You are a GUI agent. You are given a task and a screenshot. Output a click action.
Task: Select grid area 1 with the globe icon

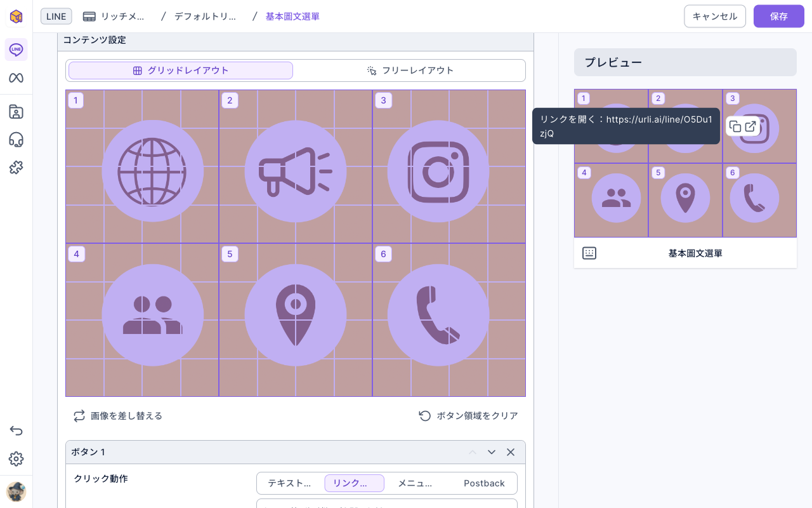[142, 166]
